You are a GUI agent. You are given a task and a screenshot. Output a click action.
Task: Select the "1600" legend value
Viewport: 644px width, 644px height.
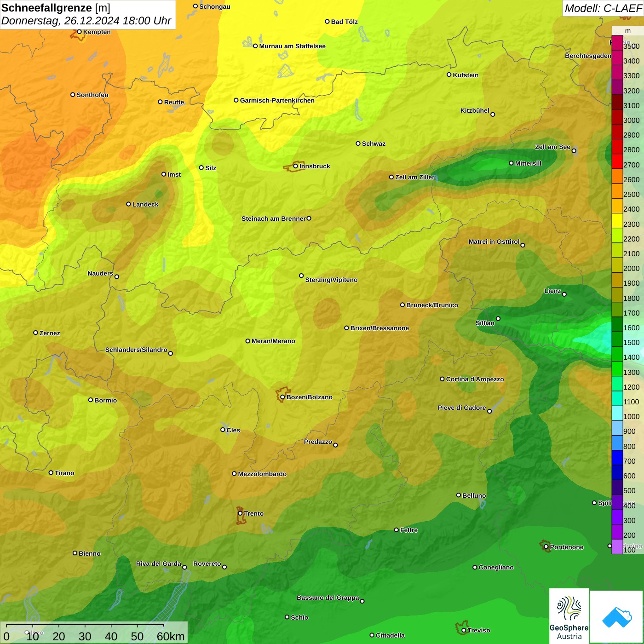(632, 328)
